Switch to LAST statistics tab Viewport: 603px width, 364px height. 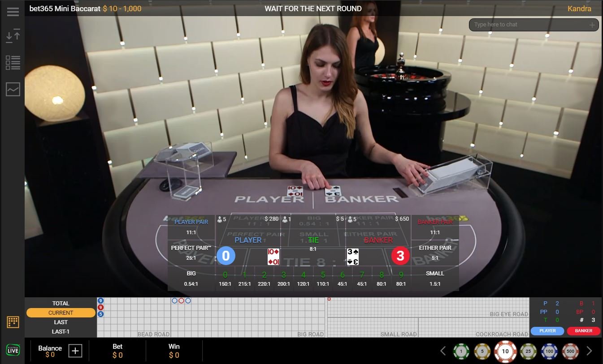61,322
